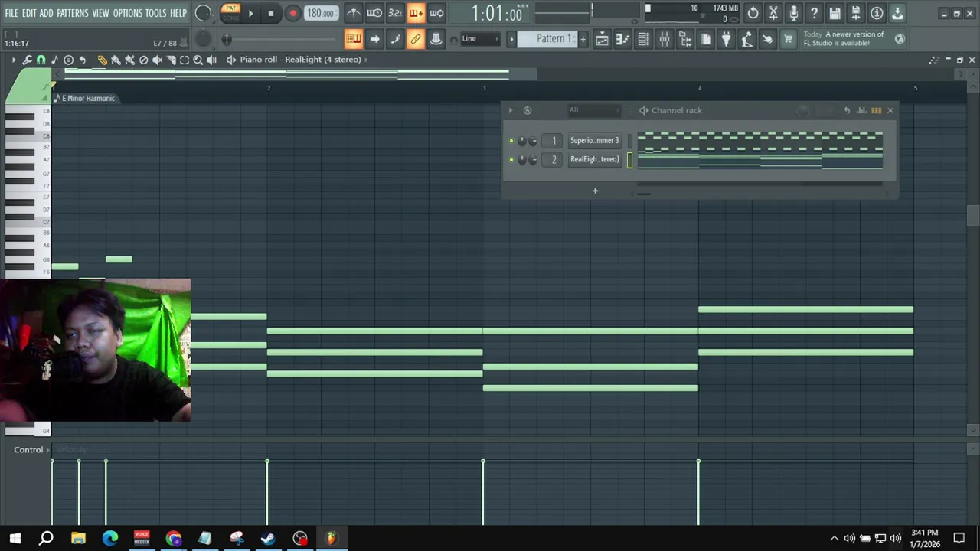
Task: Select the Delete tool in piano roll
Action: pyautogui.click(x=143, y=60)
